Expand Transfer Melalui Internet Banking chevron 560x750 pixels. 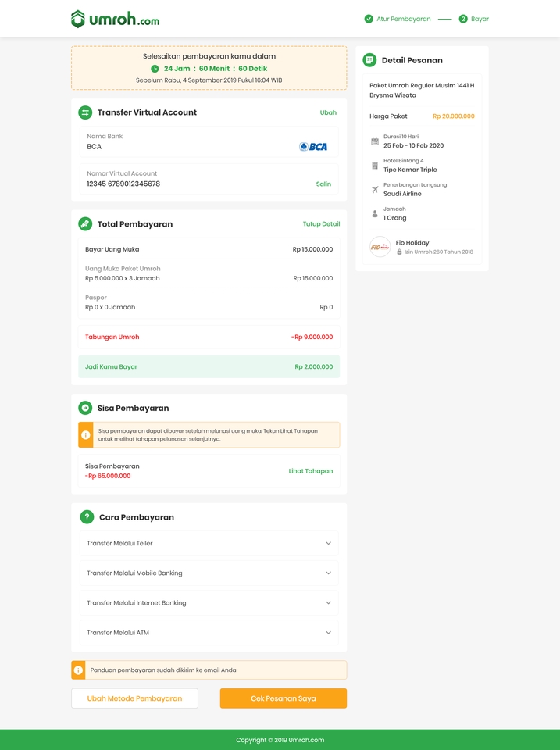(329, 602)
